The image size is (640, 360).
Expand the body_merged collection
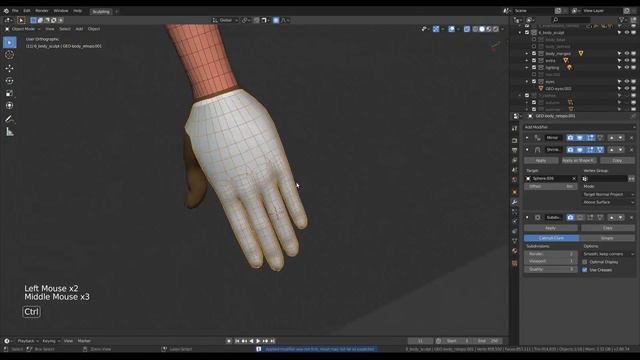point(527,53)
